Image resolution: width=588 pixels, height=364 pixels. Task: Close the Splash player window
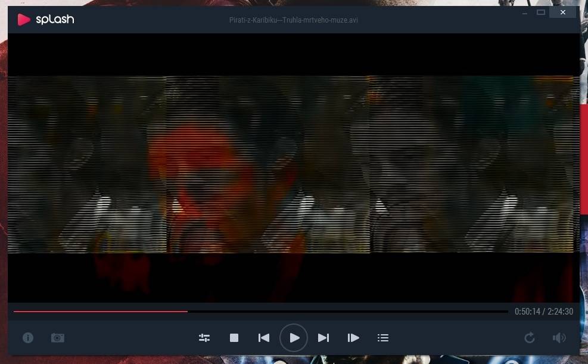coord(563,13)
